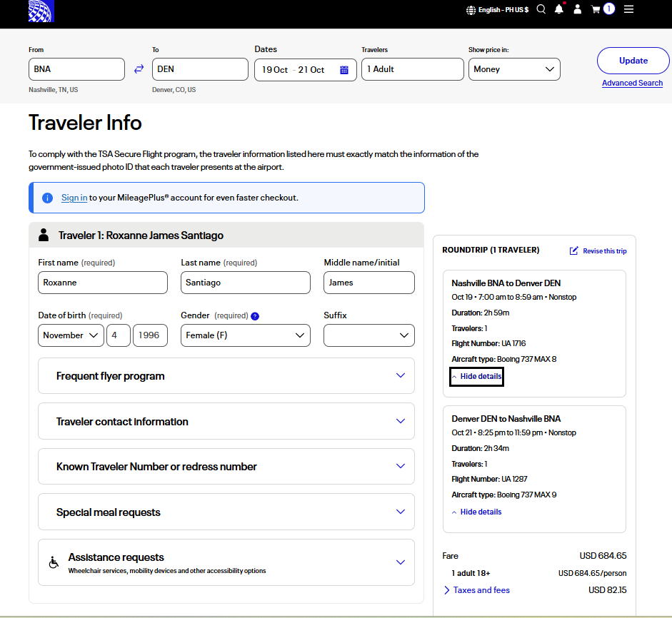Open the Show price in Money dropdown
The height and width of the screenshot is (618, 672).
coord(514,69)
